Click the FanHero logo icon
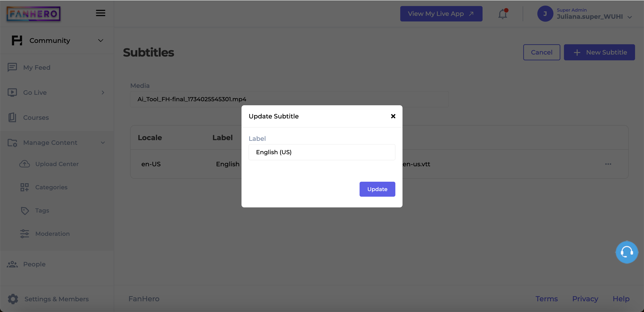Screen dimensions: 644x312 (34, 14)
